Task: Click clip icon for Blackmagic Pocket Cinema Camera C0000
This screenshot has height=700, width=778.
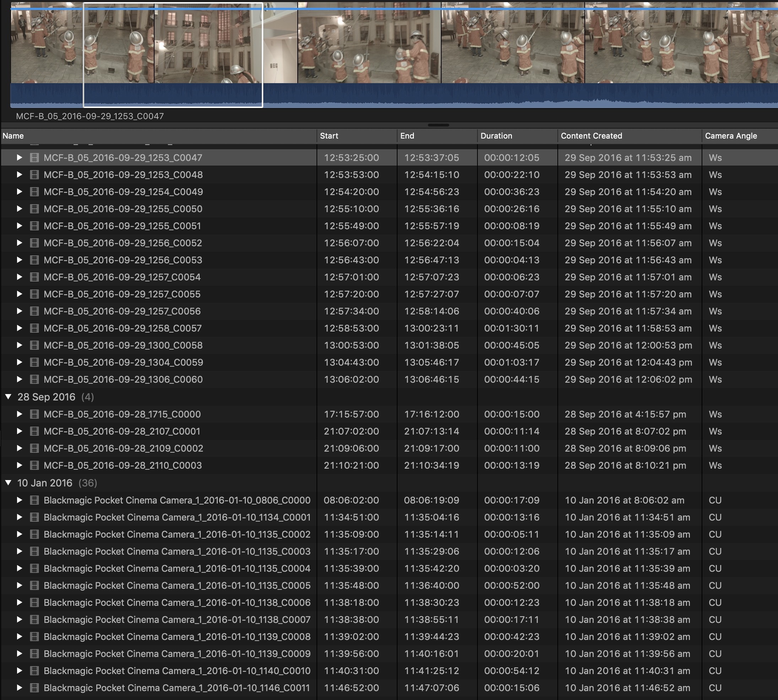Action: 34,500
